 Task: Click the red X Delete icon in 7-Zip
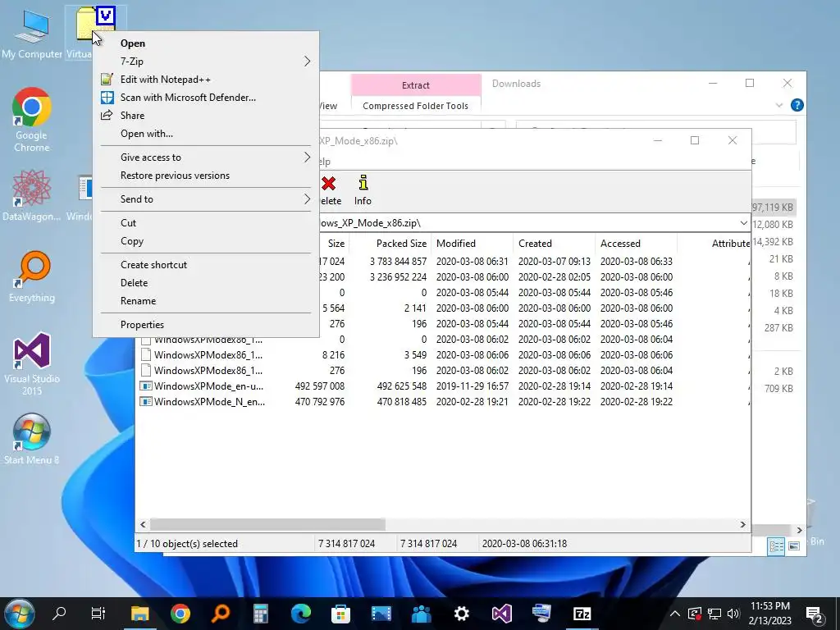tap(328, 184)
